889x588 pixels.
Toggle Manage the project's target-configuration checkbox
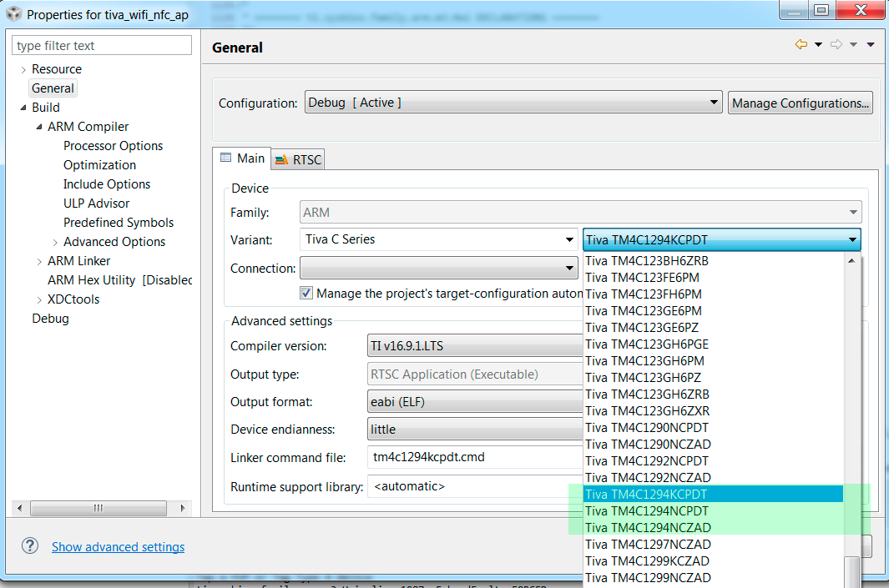[306, 293]
